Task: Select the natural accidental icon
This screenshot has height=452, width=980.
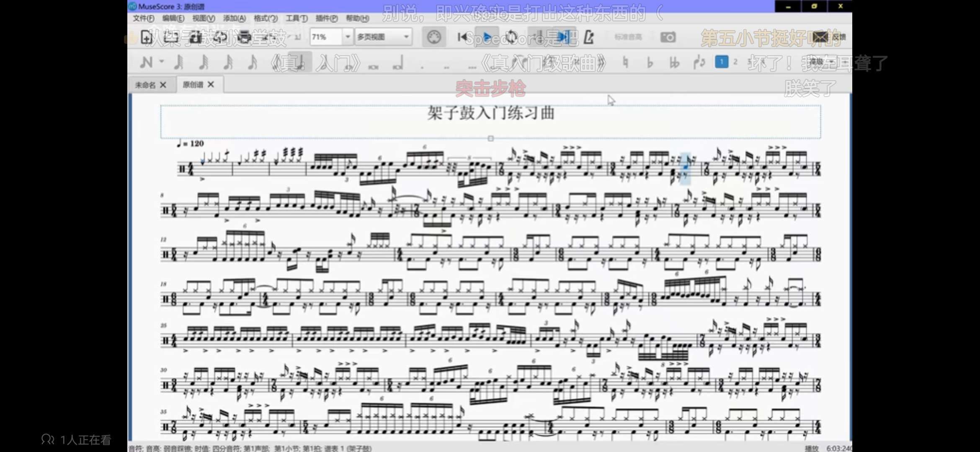Action: pyautogui.click(x=625, y=62)
